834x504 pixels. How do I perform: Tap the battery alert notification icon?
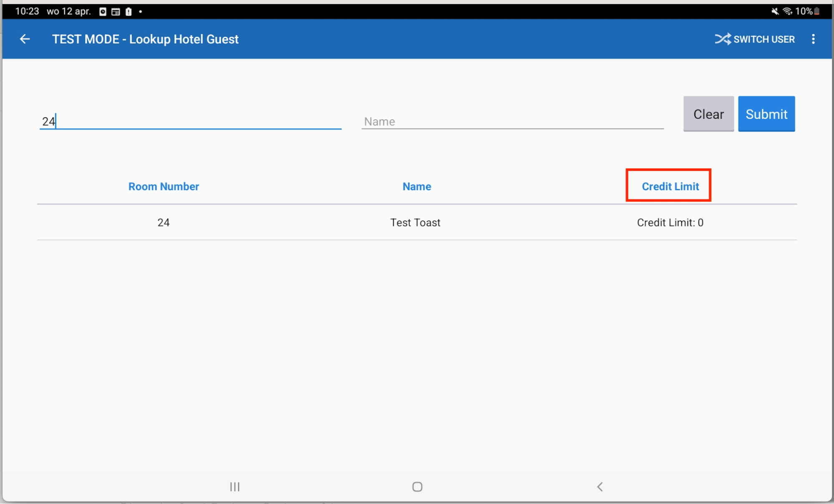click(x=128, y=12)
